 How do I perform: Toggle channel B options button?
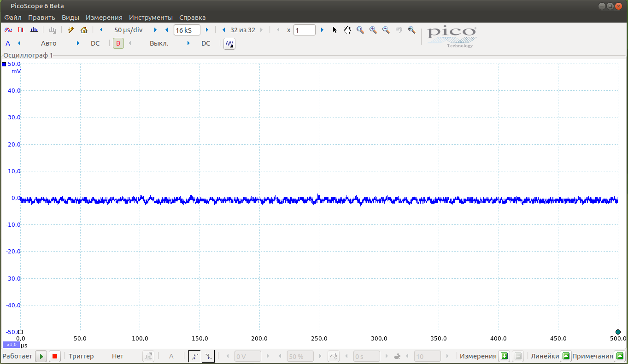118,44
